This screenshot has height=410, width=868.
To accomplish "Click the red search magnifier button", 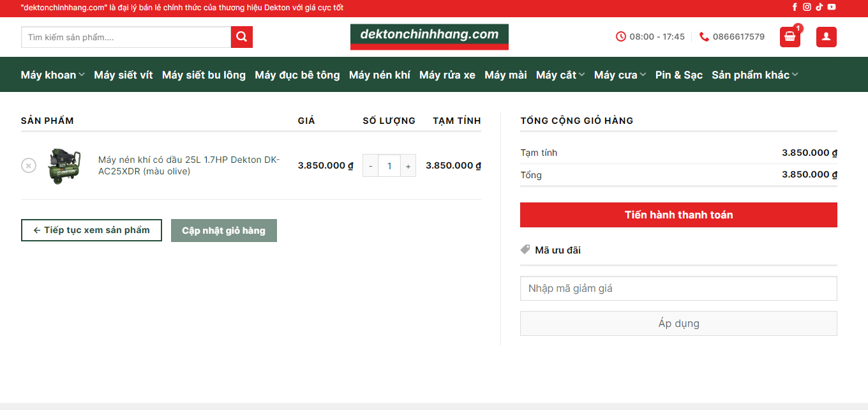I will tap(242, 37).
